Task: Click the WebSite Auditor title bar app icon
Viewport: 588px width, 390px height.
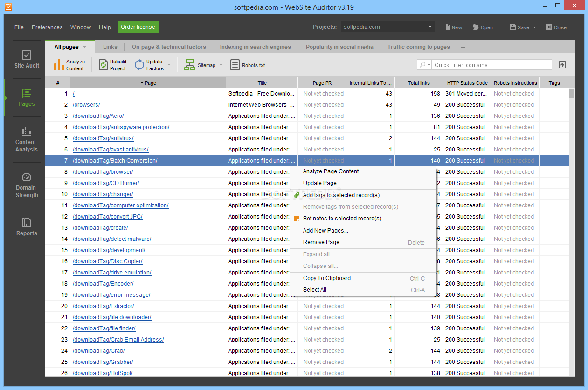Action: click(x=7, y=7)
